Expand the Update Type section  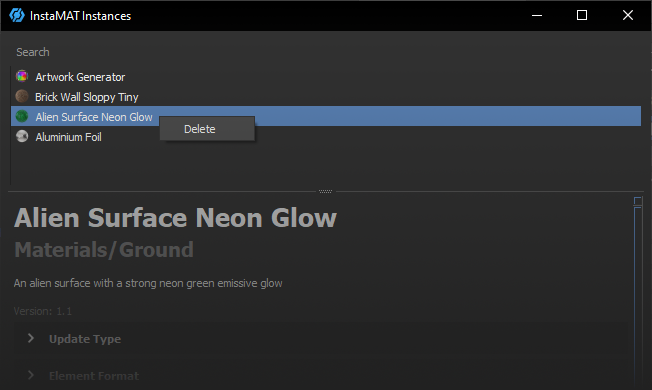point(31,338)
